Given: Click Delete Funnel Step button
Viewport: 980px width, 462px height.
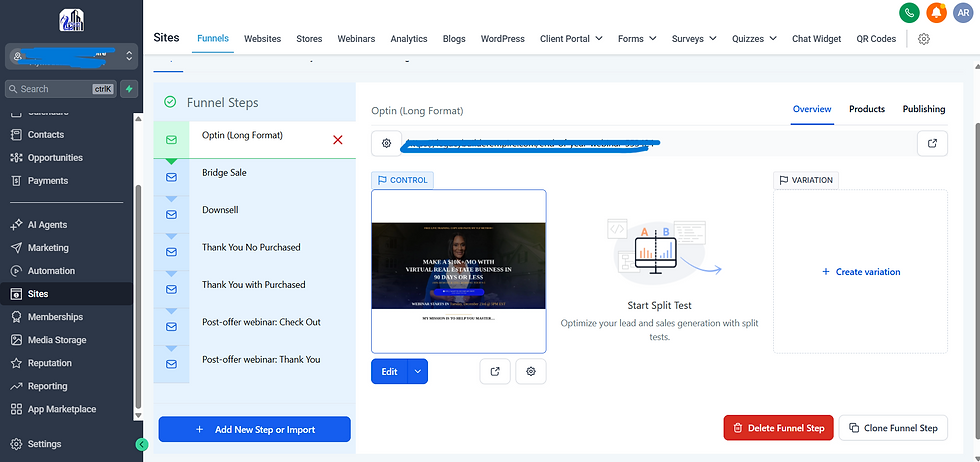Looking at the screenshot, I should coord(778,428).
